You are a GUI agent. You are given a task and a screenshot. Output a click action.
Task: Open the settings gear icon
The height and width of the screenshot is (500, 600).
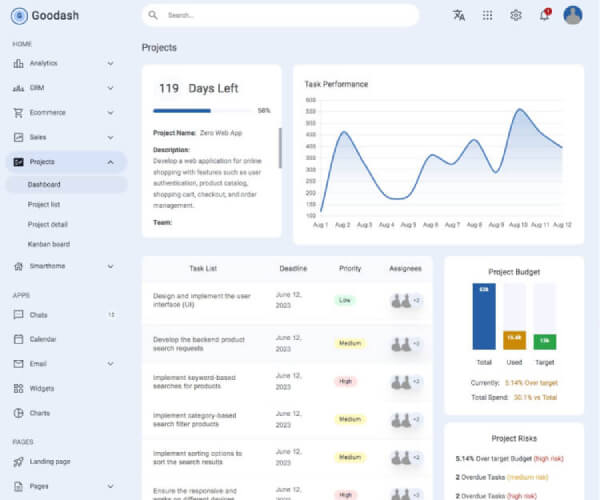tap(516, 15)
